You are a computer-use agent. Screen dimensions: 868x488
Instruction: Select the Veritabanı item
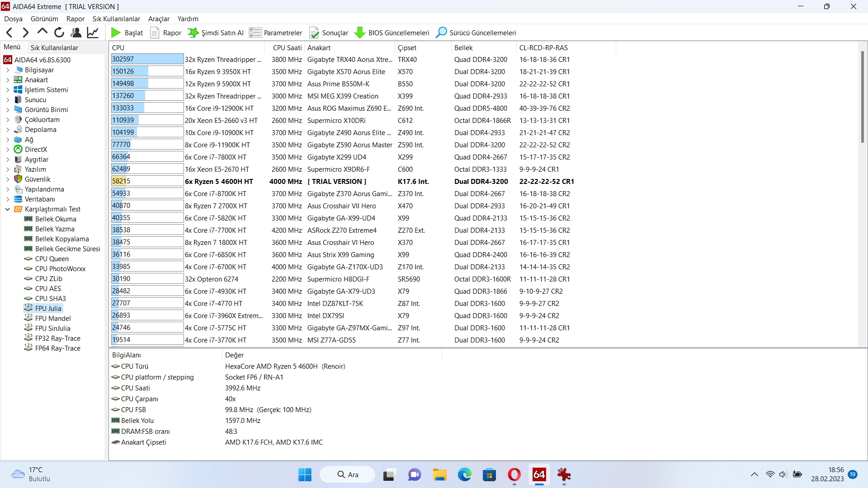(34, 199)
